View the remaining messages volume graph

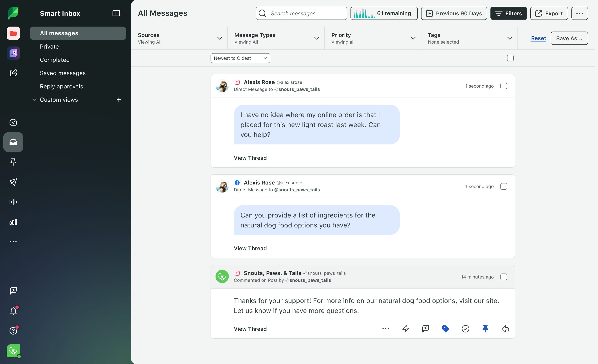[384, 13]
